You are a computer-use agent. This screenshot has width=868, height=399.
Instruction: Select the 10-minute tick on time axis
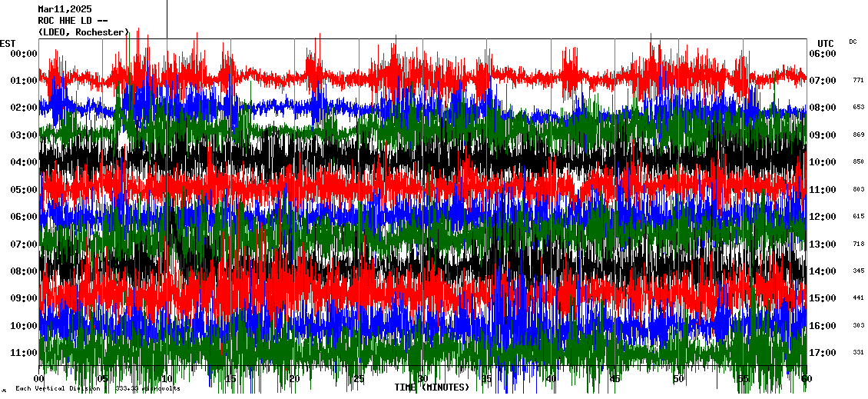[x=167, y=379]
